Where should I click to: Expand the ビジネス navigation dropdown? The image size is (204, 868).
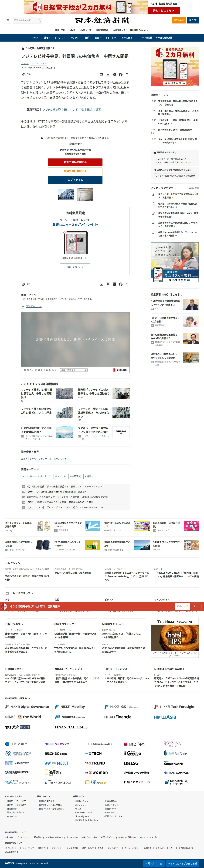[59, 38]
